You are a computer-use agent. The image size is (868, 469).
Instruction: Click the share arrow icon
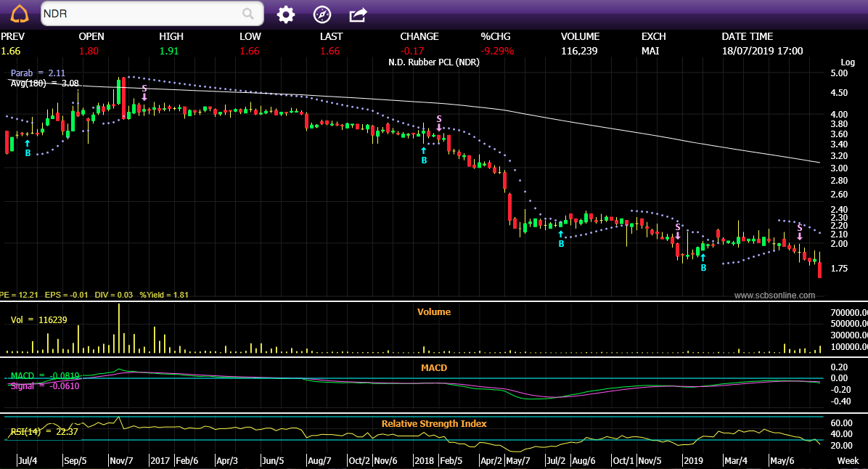click(358, 14)
